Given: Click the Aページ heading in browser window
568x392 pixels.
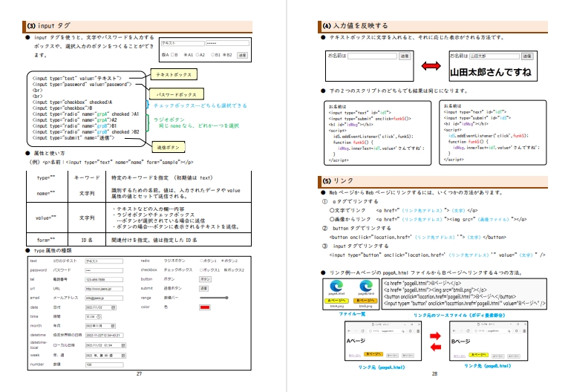Looking at the screenshot, I should (356, 341).
